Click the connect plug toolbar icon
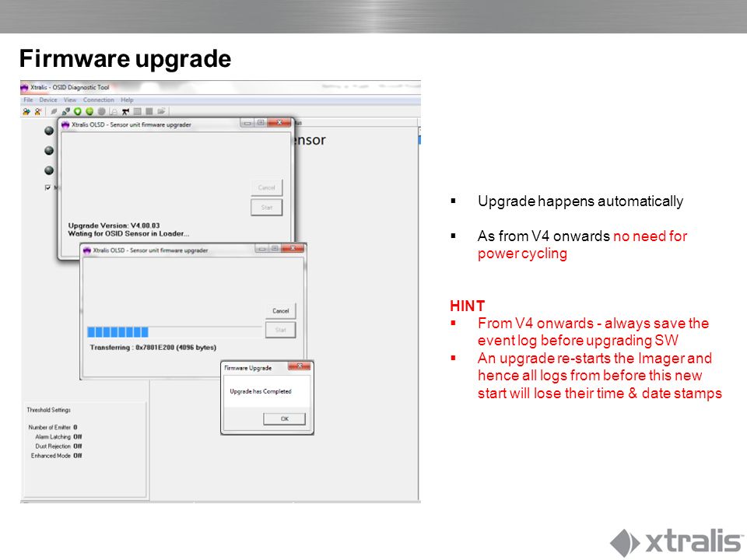 tap(65, 111)
